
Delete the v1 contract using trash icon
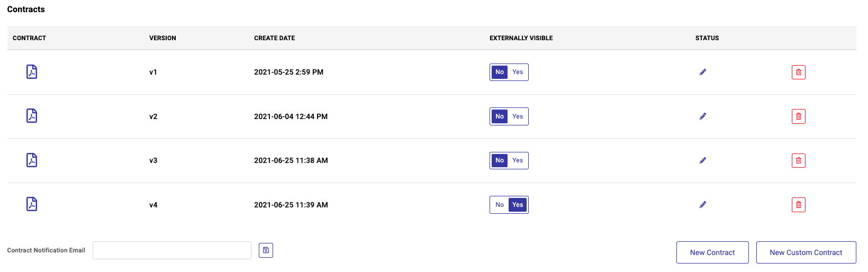click(x=799, y=72)
